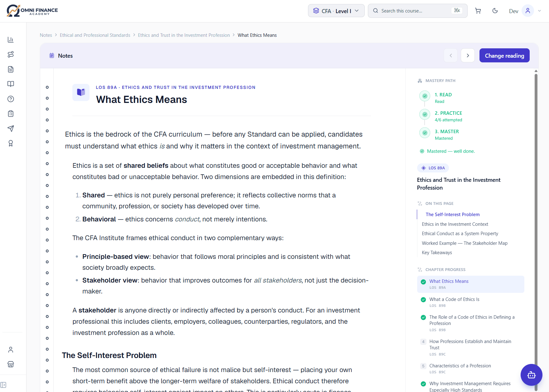549x392 pixels.
Task: Open the user profile icon in lower sidebar
Action: coord(11,350)
